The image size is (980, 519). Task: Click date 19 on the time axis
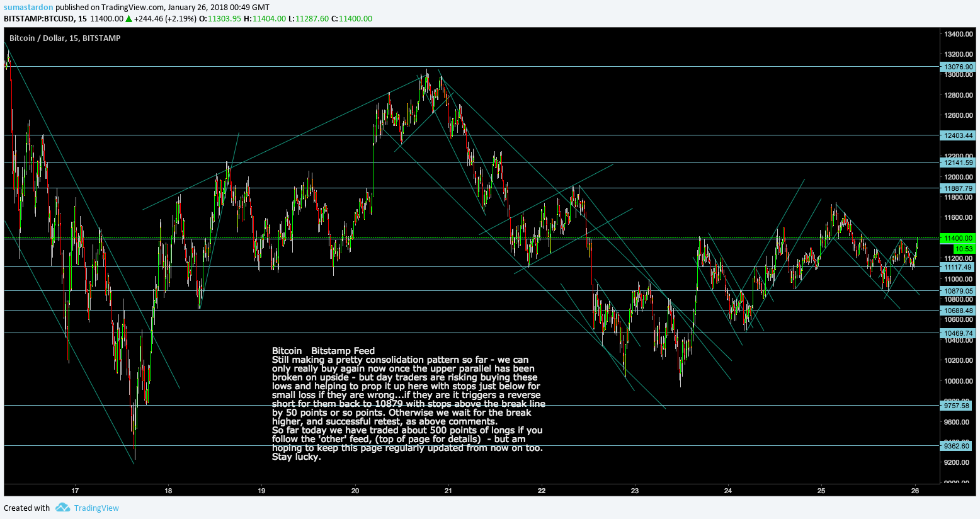(261, 490)
